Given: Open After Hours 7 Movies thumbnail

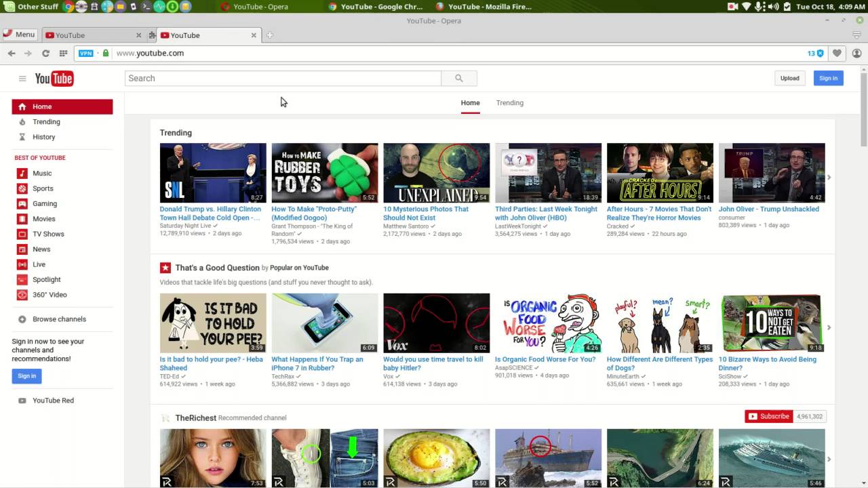Looking at the screenshot, I should (x=660, y=173).
